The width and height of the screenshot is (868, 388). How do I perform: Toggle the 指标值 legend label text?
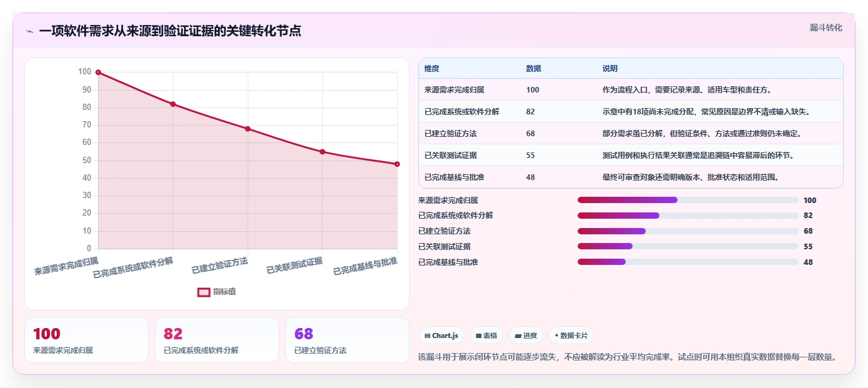224,292
